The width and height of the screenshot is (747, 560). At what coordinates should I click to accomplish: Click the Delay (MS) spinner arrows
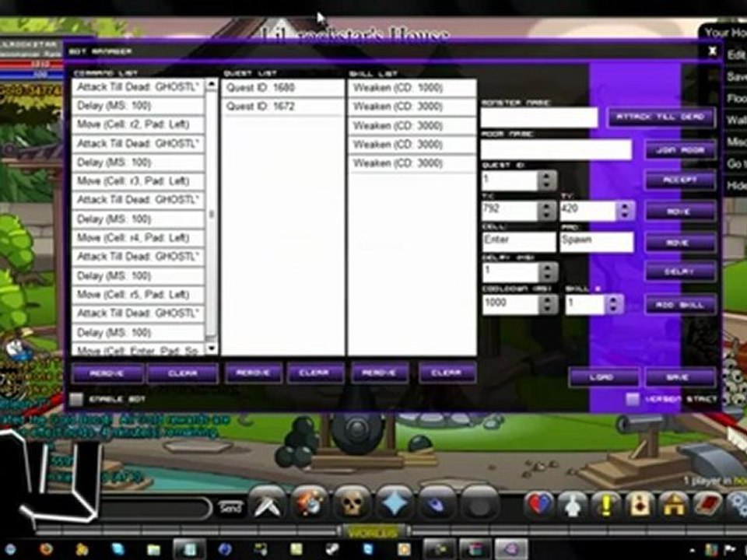(548, 272)
